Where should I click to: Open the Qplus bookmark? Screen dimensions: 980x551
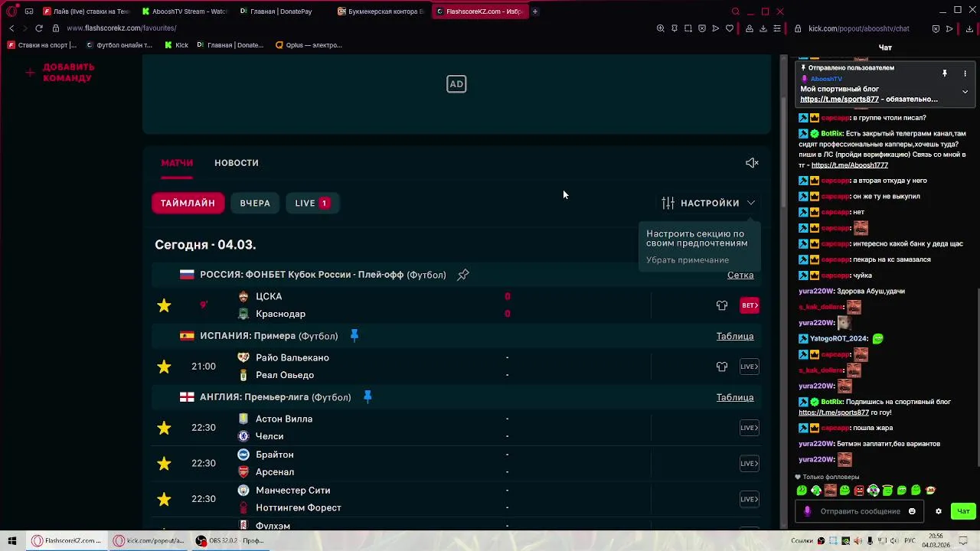(x=308, y=45)
